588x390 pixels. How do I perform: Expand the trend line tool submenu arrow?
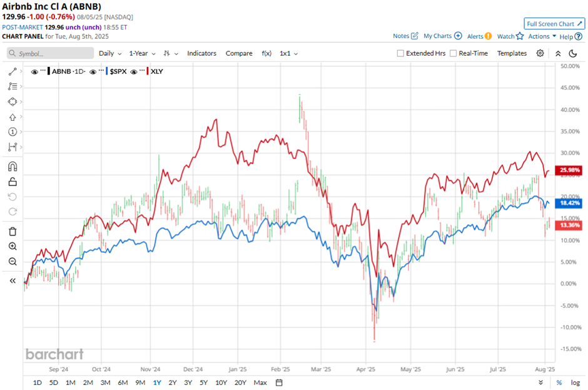point(21,71)
